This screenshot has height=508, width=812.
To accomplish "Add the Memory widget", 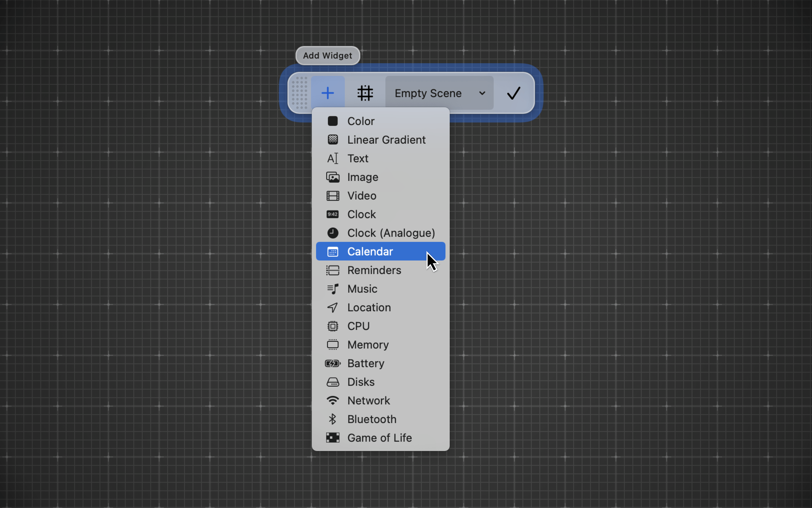I will point(381,345).
